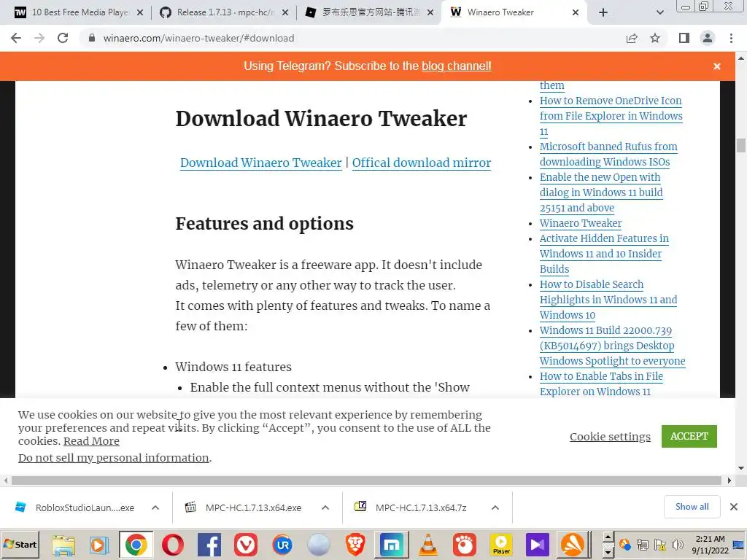Viewport: 747px width, 560px height.
Task: Click Download Winaero Tweaker link
Action: 260,163
